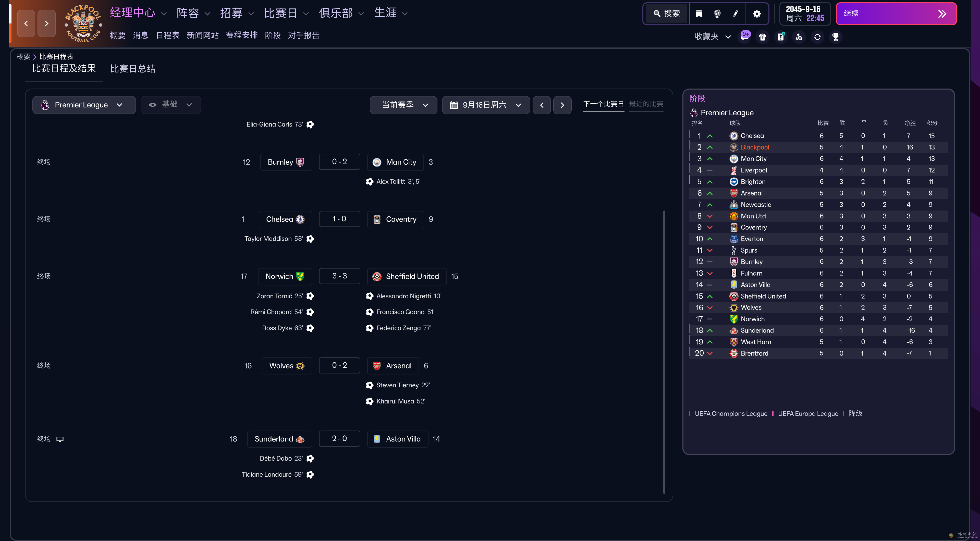980x541 pixels.
Task: Open the 赛程安排 submenu item
Action: pyautogui.click(x=242, y=35)
